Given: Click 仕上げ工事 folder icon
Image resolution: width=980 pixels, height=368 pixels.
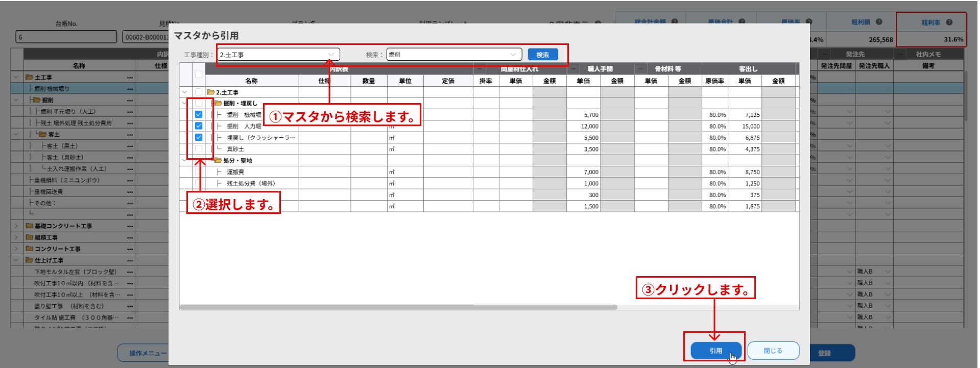Looking at the screenshot, I should coord(30,260).
